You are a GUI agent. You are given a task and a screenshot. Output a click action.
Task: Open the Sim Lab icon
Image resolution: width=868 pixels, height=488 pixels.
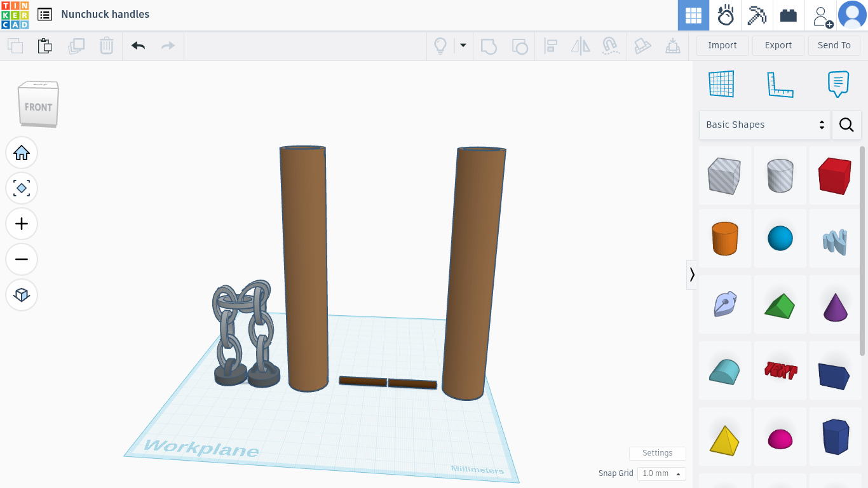[x=725, y=15]
